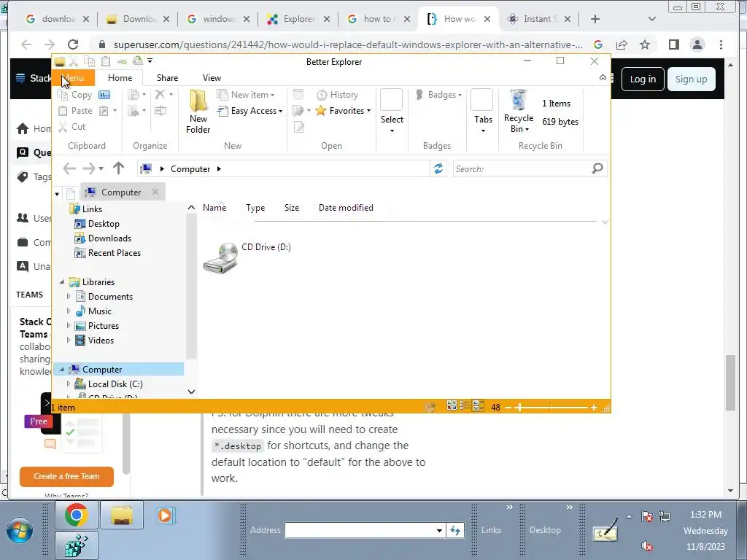This screenshot has height=560, width=747.
Task: Click the Chrome URL address bar
Action: 348,44
